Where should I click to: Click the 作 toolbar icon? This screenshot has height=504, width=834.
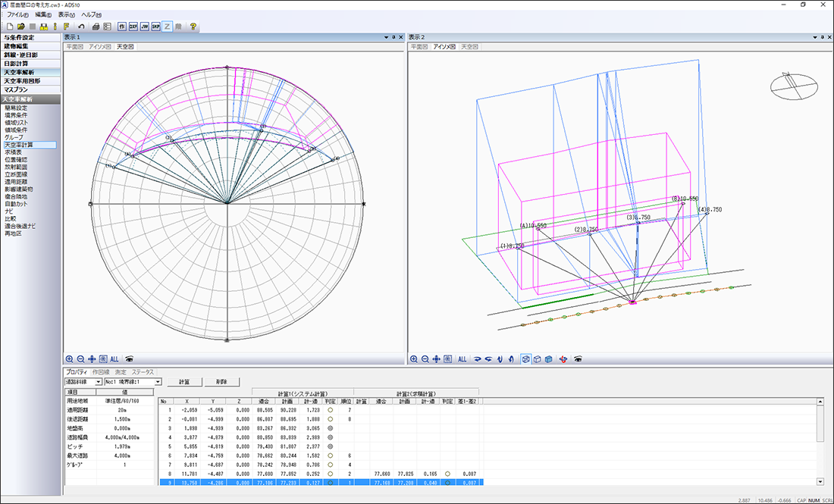122,26
